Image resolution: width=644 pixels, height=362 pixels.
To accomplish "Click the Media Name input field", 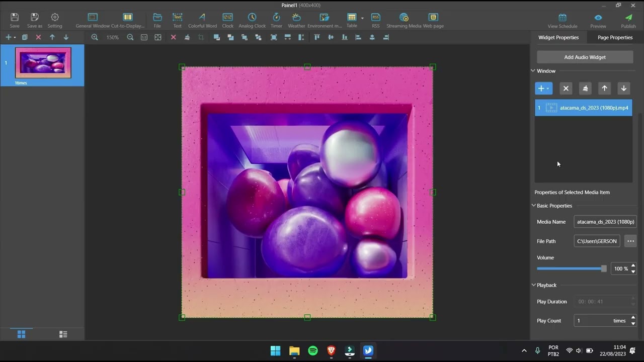I will pos(605,222).
